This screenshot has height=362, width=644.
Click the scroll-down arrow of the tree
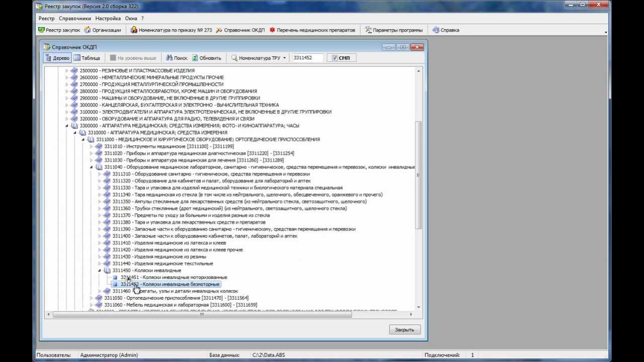(419, 306)
